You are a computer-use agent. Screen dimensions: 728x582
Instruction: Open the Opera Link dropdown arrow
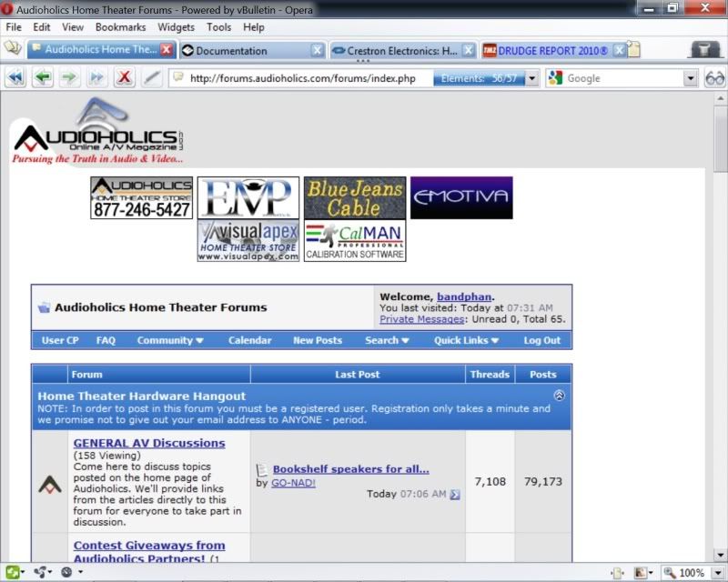23,572
